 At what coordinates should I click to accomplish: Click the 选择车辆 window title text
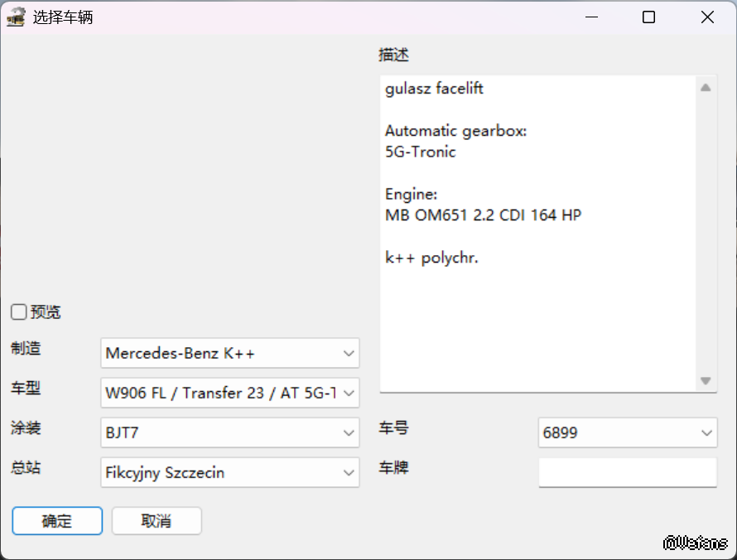coord(63,17)
